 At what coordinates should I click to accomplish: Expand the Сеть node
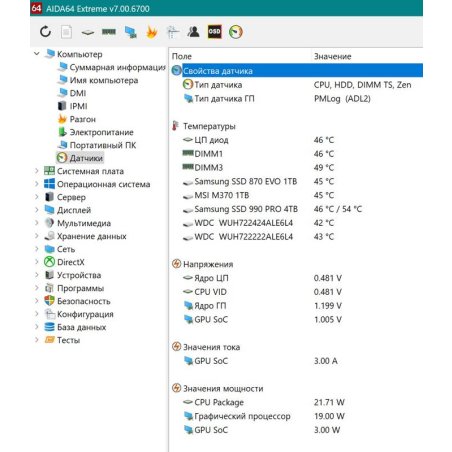click(x=37, y=249)
